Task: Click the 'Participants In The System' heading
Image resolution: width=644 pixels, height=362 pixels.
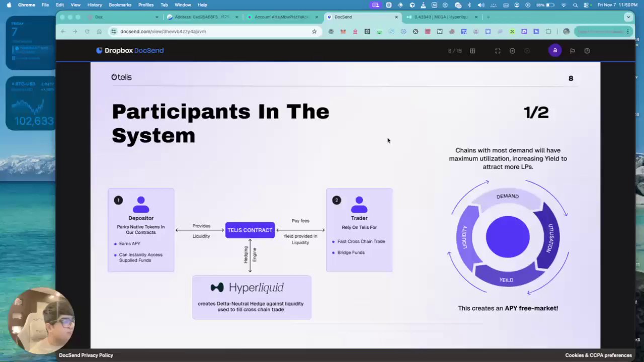Action: pyautogui.click(x=220, y=123)
